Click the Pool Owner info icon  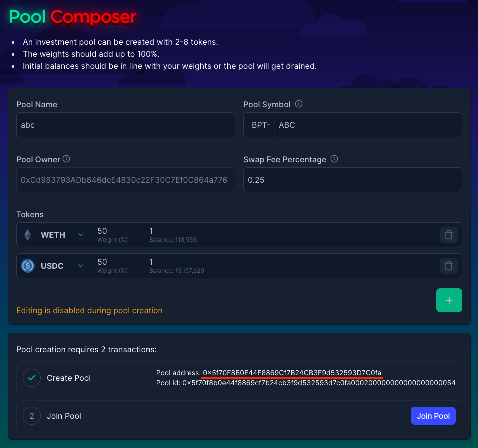point(66,159)
